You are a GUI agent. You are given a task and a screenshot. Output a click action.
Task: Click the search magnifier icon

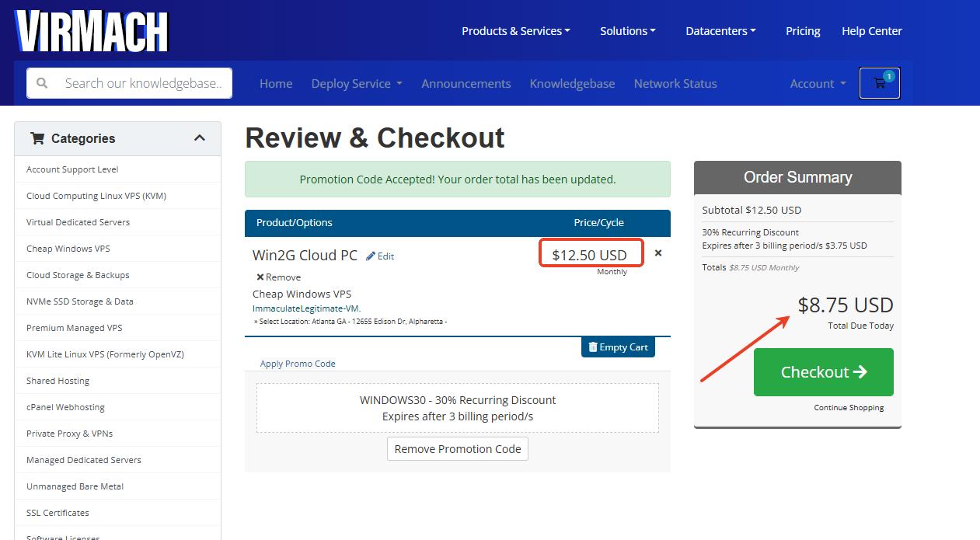click(x=42, y=83)
